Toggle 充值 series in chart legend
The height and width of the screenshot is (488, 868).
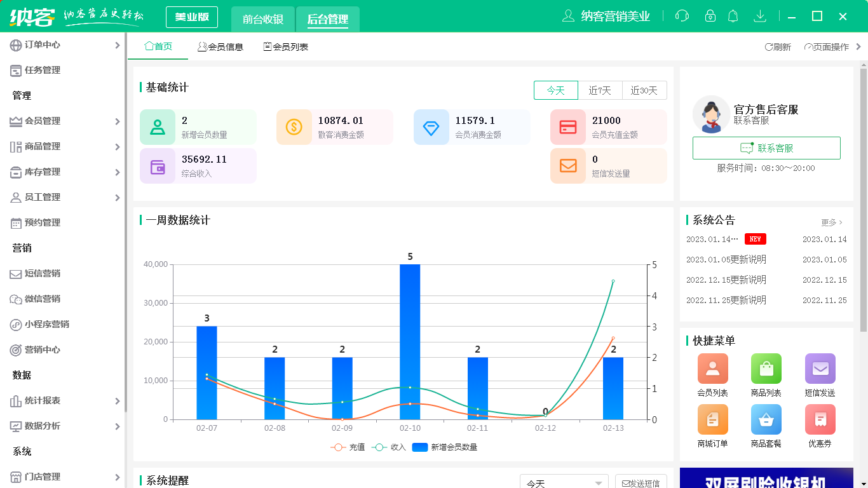pos(348,447)
